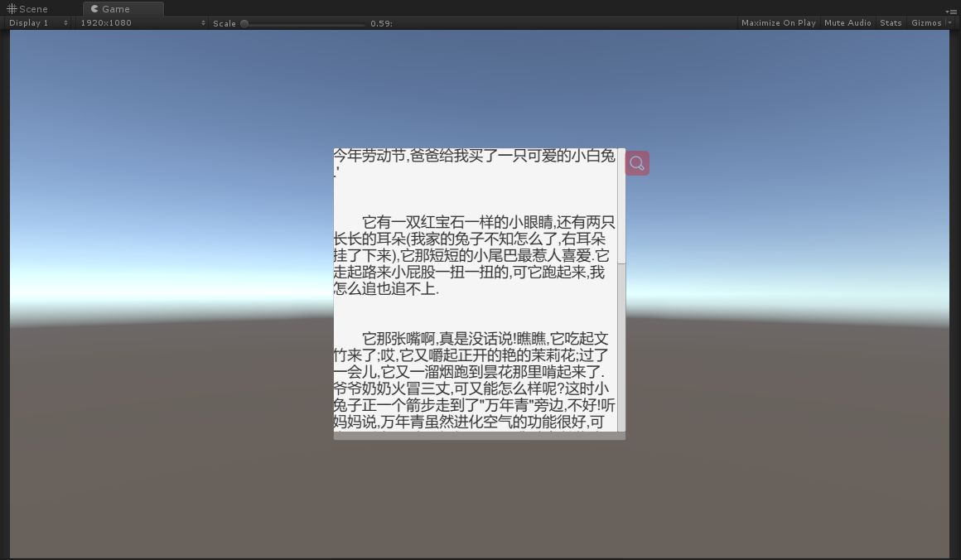Click the Scene tab grid icon
The image size is (961, 560).
click(12, 8)
